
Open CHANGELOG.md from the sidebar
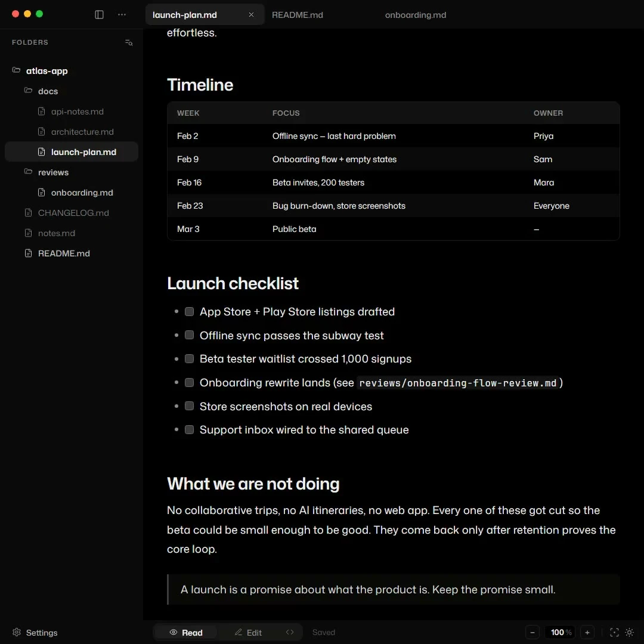[73, 213]
